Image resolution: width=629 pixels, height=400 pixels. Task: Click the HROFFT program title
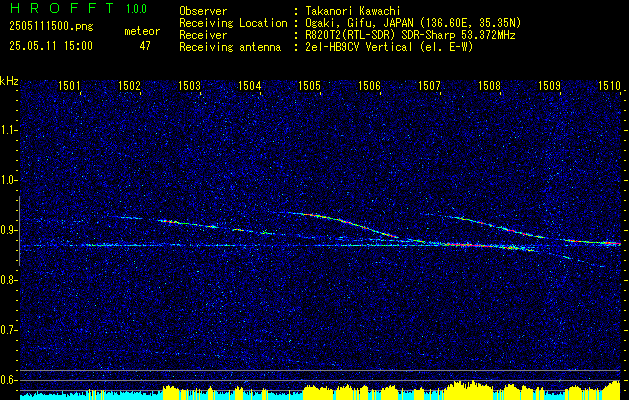[63, 8]
